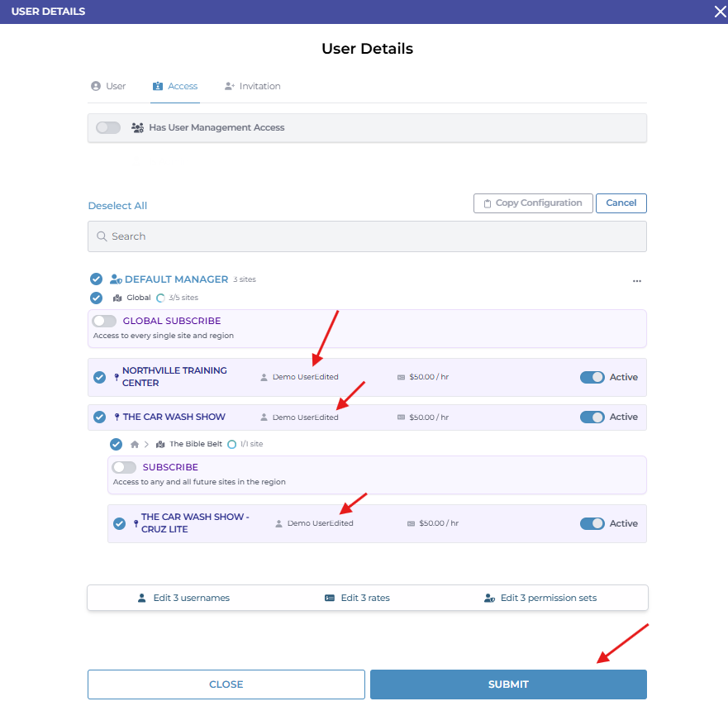
Task: Click the Default Manager permission set icon
Action: 116,279
